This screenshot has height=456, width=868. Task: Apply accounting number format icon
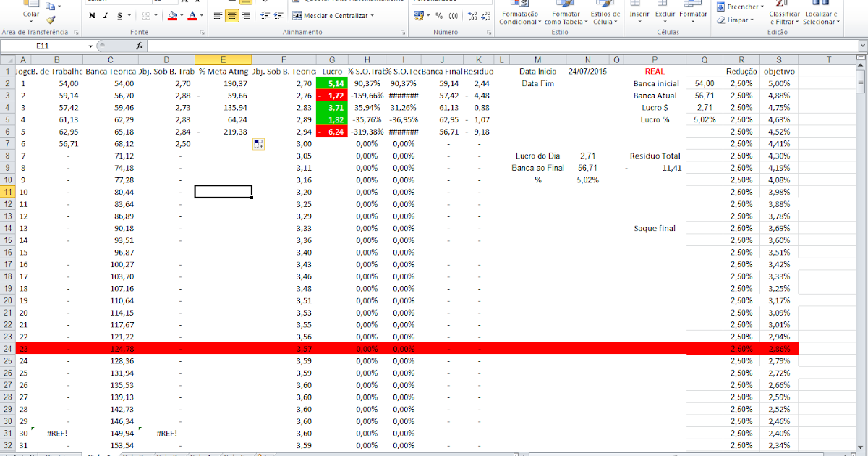419,15
